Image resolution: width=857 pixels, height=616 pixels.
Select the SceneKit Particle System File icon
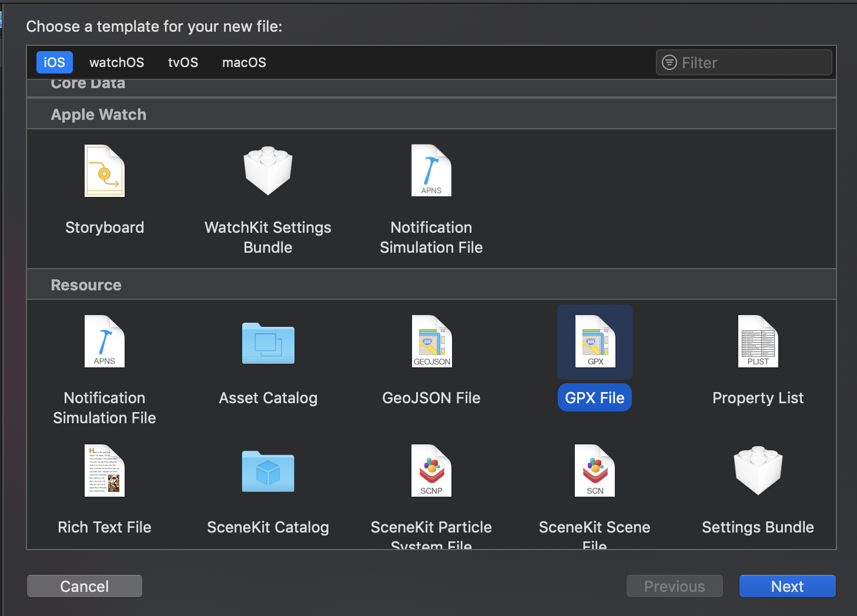click(x=431, y=471)
